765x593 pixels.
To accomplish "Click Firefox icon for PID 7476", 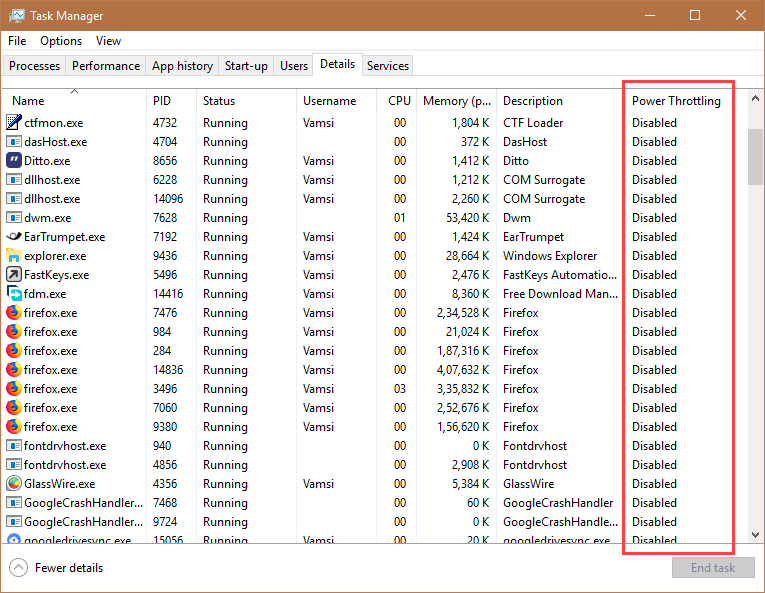I will (x=14, y=313).
